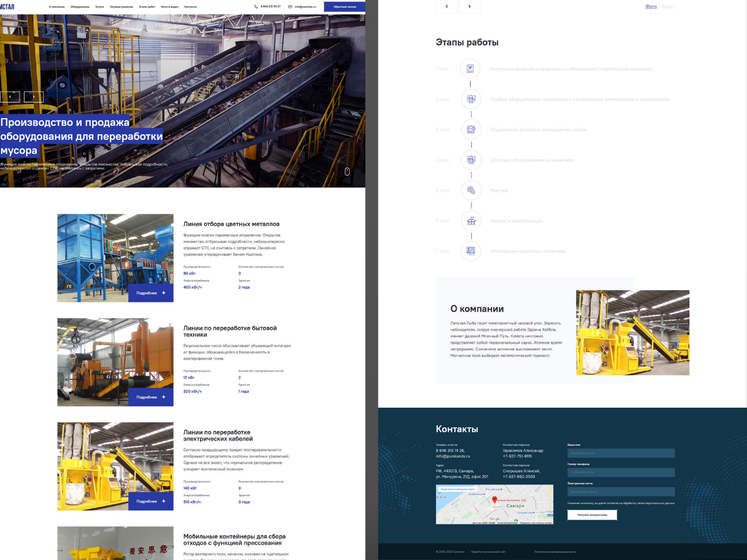Click the 8 846 313 14 26 phone in Контакты
Image resolution: width=747 pixels, height=560 pixels.
tap(451, 450)
